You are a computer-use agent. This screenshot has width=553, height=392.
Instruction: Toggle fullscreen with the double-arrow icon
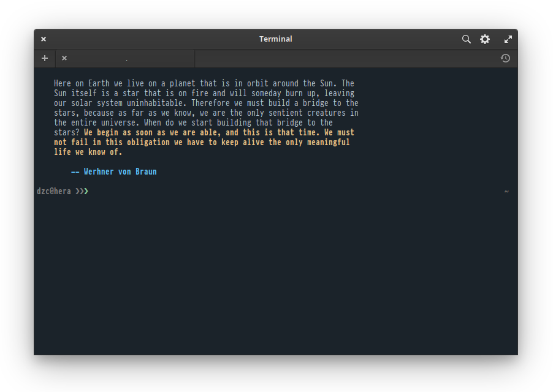(x=508, y=39)
